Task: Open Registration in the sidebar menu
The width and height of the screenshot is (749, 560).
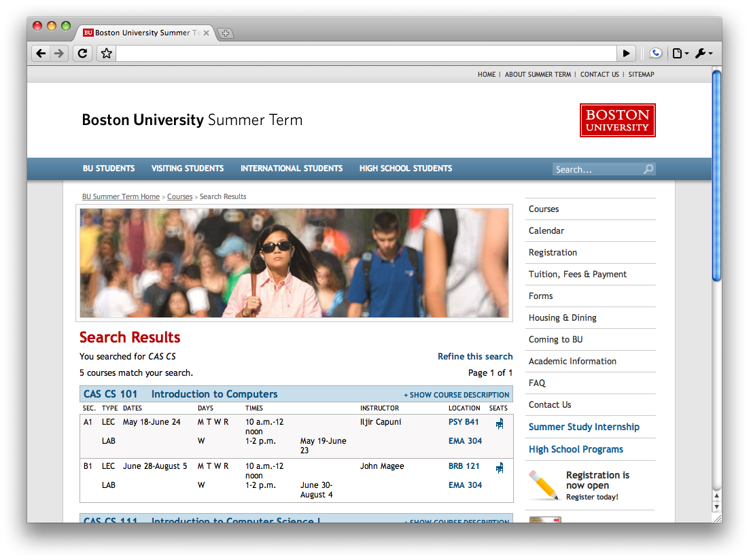Action: click(553, 252)
